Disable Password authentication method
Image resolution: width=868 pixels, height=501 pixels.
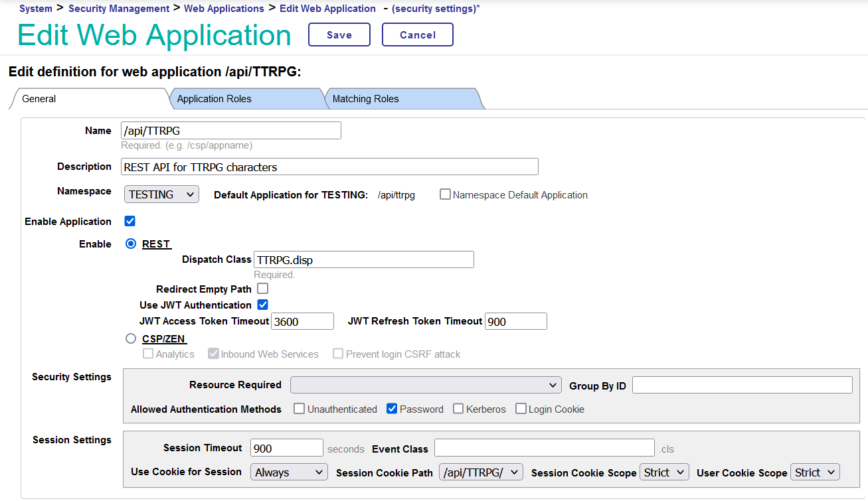tap(391, 408)
